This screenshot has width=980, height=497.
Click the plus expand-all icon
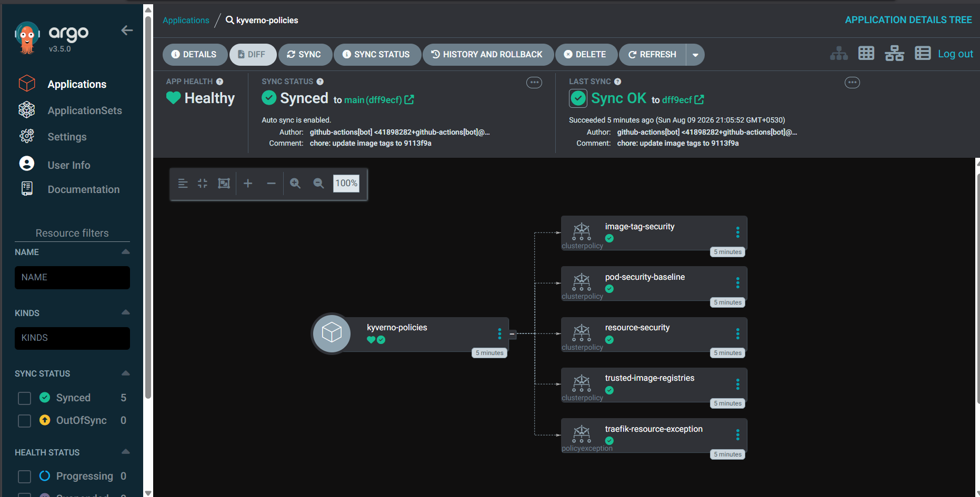point(248,184)
